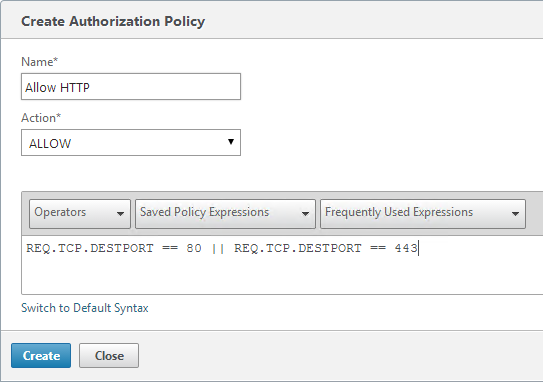The height and width of the screenshot is (382, 543).
Task: Switch to Default Syntax link
Action: 85,308
